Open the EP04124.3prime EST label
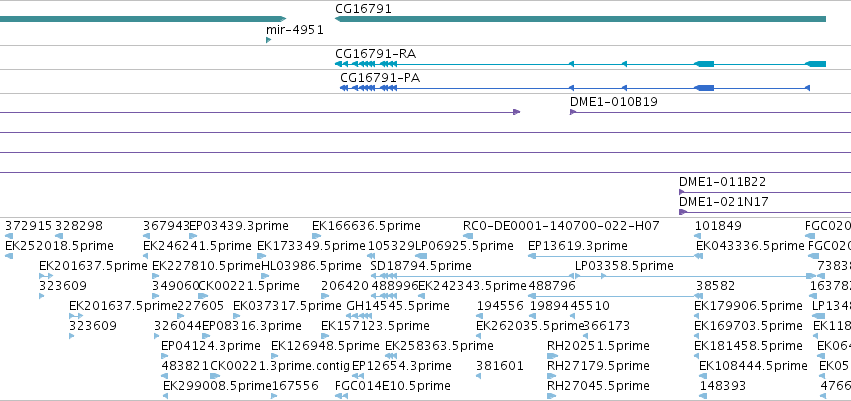The height and width of the screenshot is (401, 851). point(211,346)
